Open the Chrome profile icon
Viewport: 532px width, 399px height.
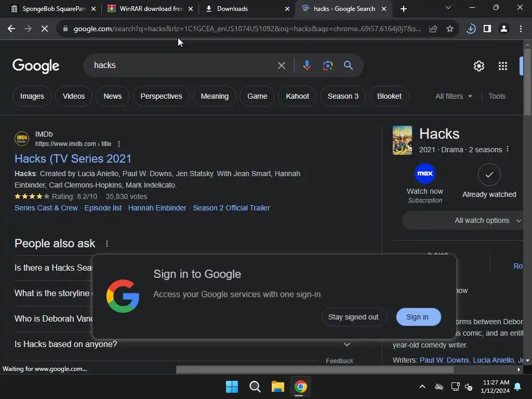tap(504, 29)
